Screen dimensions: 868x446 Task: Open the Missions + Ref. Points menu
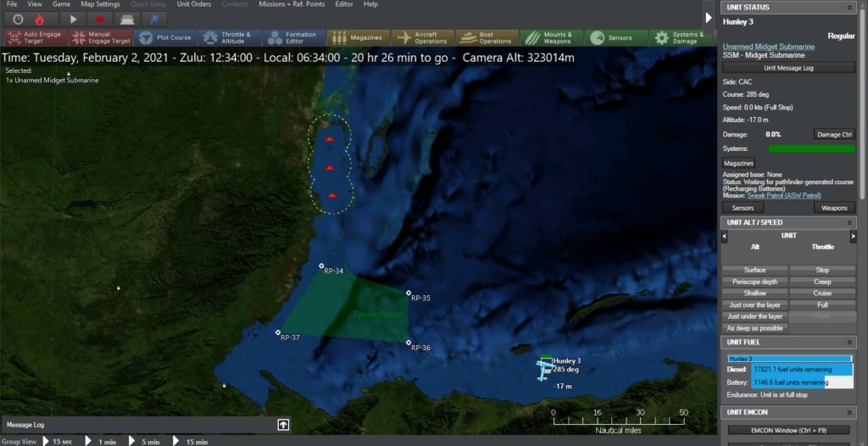[292, 4]
